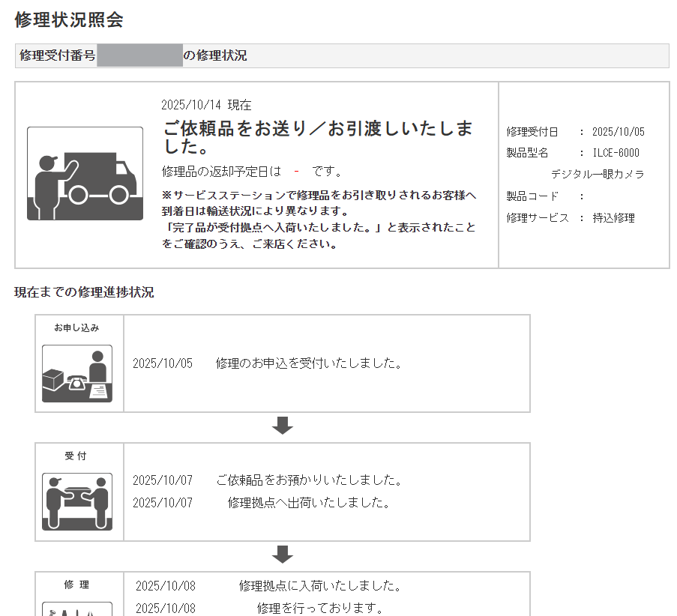Click the デジタル一眼カメラ product description
Screen dimensions: 677x616
point(597,174)
